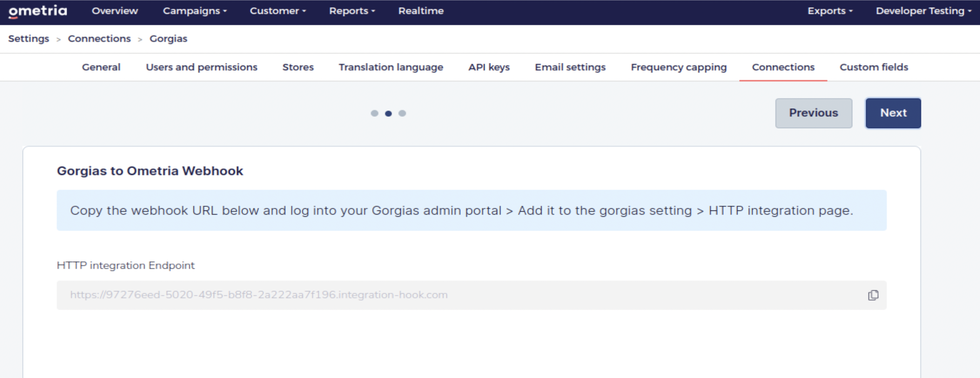Open the Frequency capping tab

678,67
